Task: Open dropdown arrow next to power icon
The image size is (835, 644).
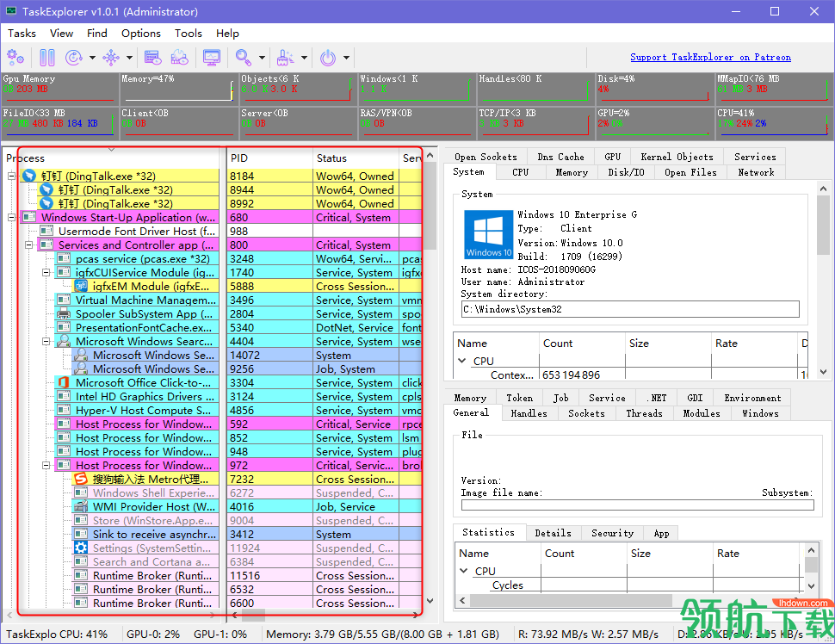Action: tap(346, 58)
